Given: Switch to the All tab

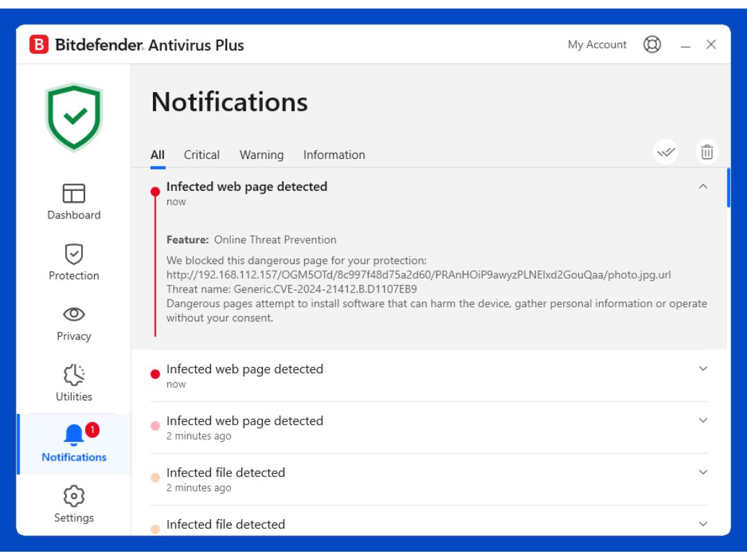Looking at the screenshot, I should pyautogui.click(x=158, y=156).
